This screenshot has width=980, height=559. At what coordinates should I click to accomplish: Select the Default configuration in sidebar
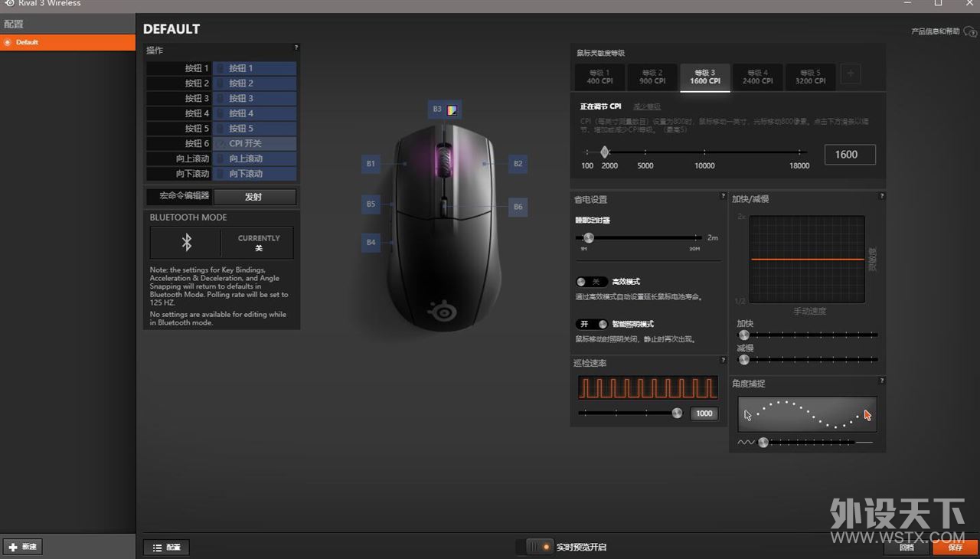click(x=67, y=42)
